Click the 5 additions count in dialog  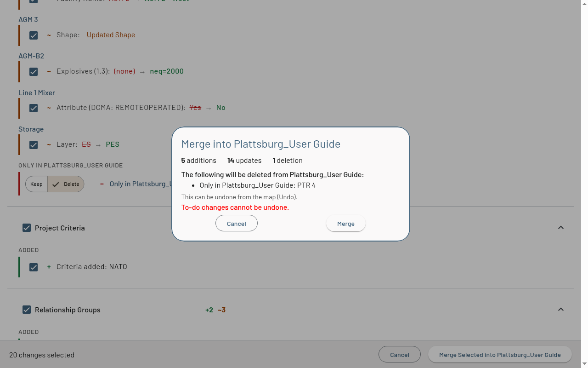tap(198, 161)
